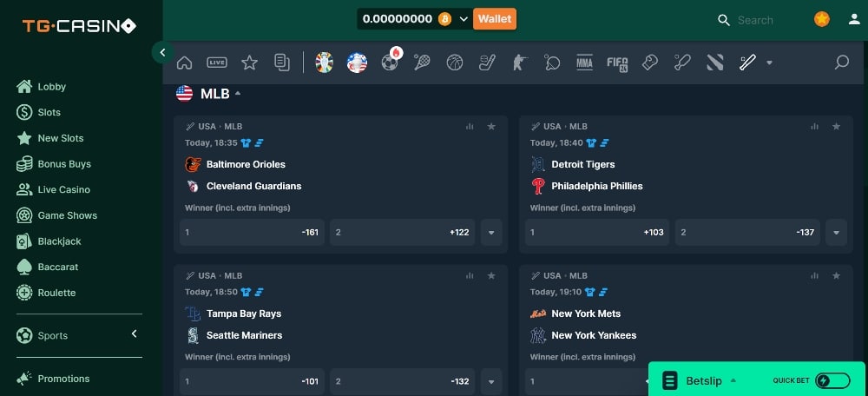Click the TG Casino logo

[79, 25]
